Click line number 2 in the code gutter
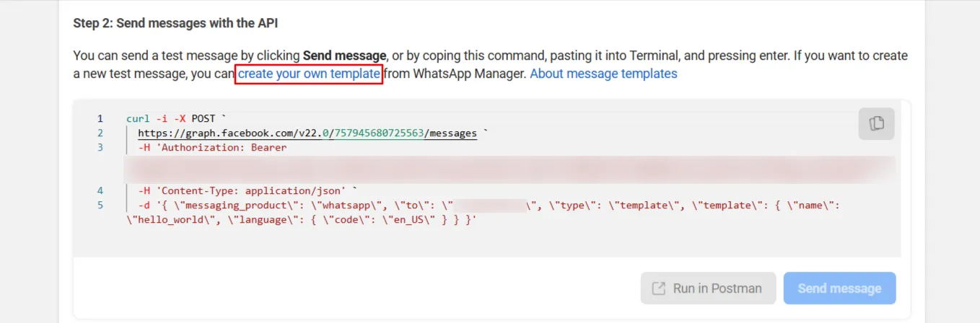This screenshot has height=323, width=980. point(100,133)
